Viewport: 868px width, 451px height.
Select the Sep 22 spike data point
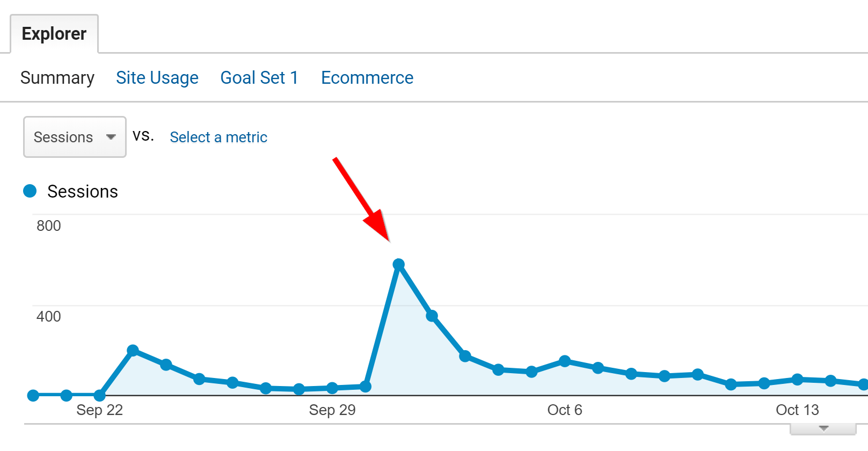(133, 350)
